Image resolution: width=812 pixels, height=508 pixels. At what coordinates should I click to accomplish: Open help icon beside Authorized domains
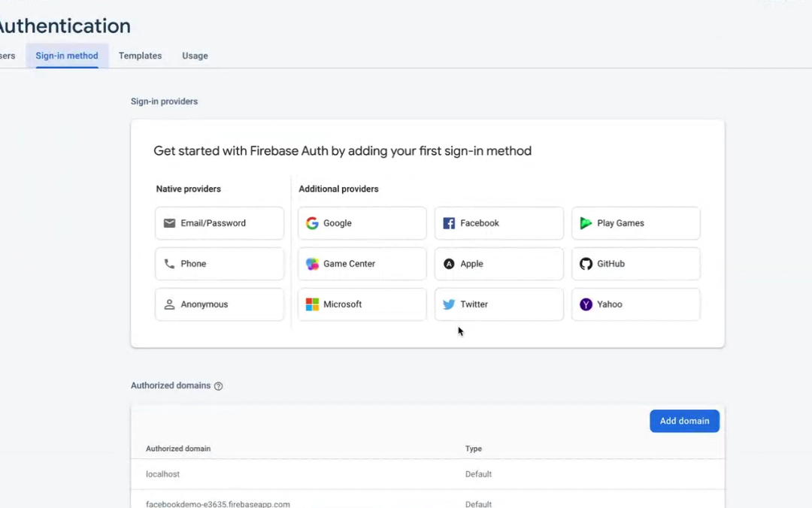(219, 386)
